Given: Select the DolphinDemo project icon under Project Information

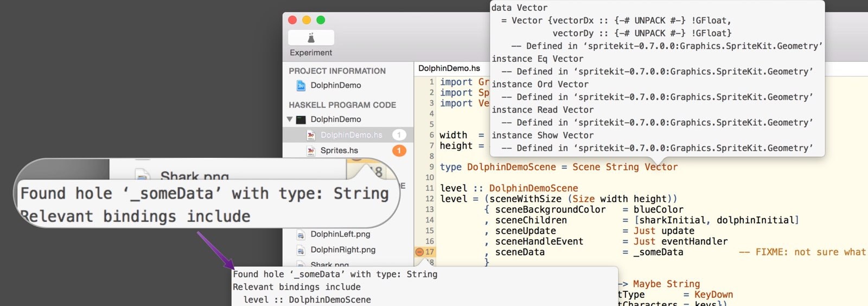Looking at the screenshot, I should [301, 85].
